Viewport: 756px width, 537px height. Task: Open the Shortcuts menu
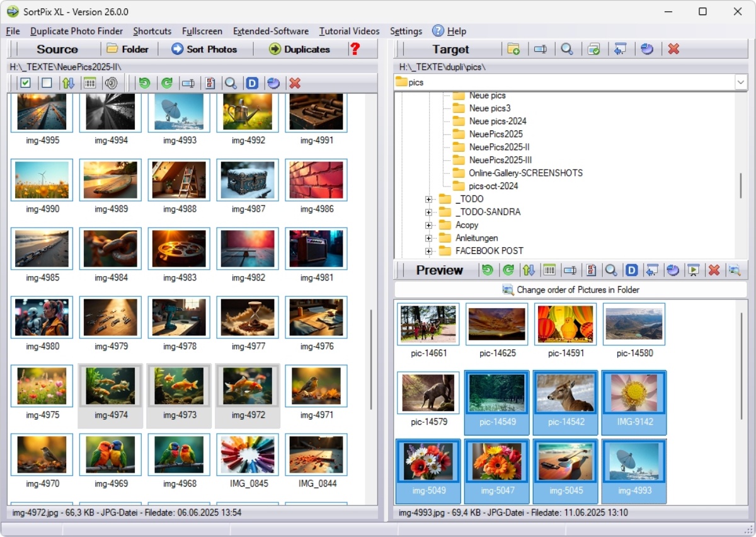[152, 31]
